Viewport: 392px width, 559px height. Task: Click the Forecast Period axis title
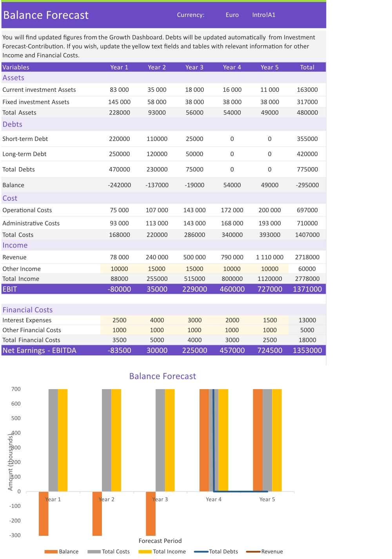(x=160, y=541)
